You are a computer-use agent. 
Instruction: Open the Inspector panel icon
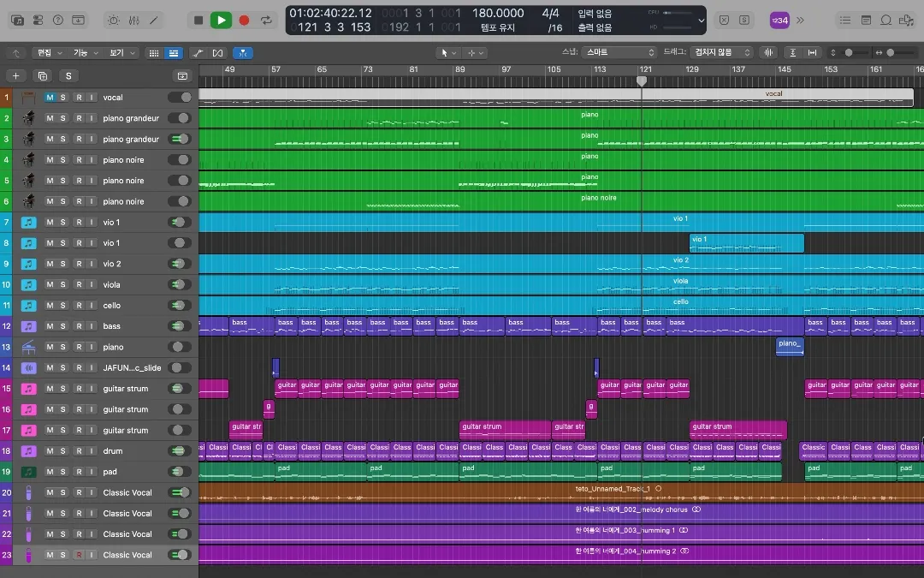pos(38,20)
